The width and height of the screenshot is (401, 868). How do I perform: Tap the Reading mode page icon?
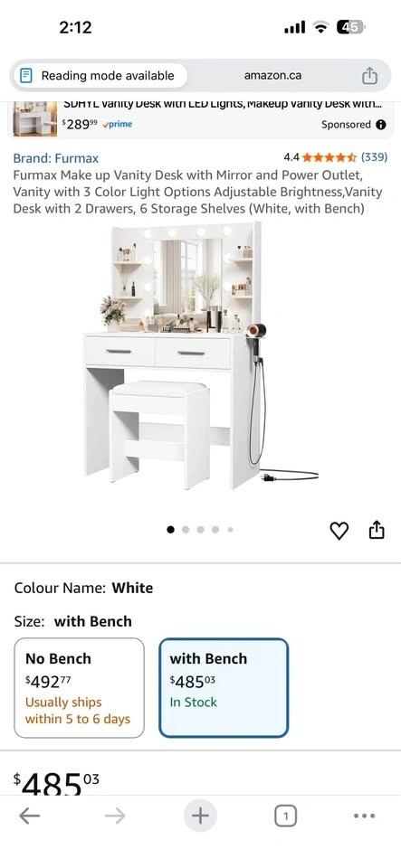(26, 76)
